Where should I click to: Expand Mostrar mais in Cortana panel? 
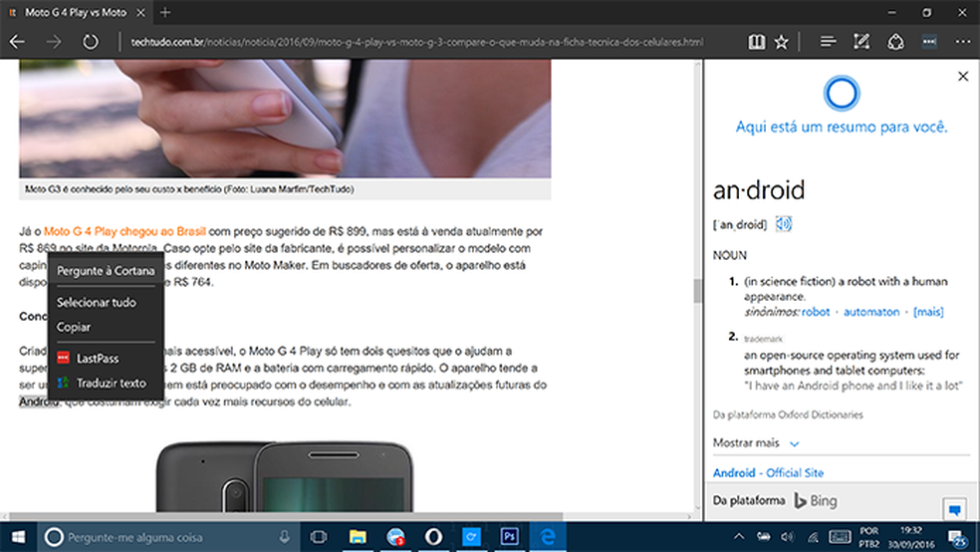pos(756,442)
